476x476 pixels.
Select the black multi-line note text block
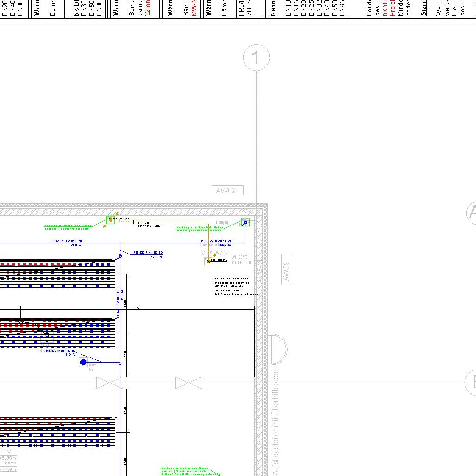pyautogui.click(x=236, y=286)
